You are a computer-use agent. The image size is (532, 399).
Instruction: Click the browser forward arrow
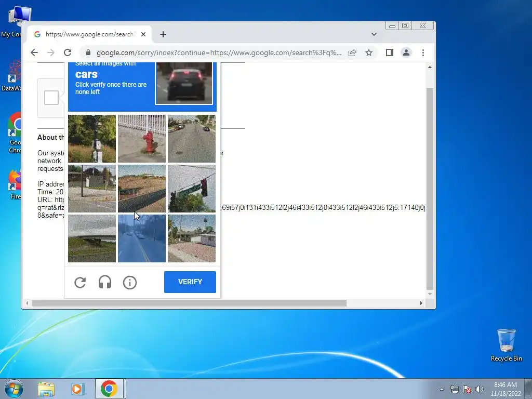pos(50,52)
